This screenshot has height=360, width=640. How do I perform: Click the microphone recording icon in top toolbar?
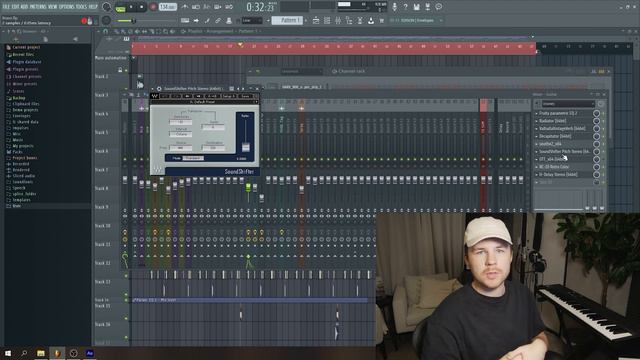[x=394, y=7]
